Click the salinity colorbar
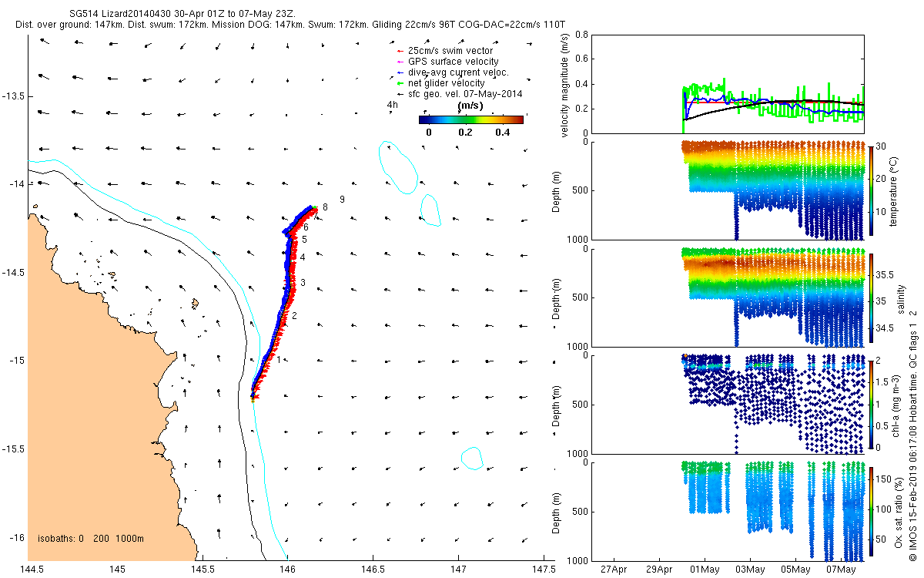The height and width of the screenshot is (578, 924). click(x=870, y=297)
